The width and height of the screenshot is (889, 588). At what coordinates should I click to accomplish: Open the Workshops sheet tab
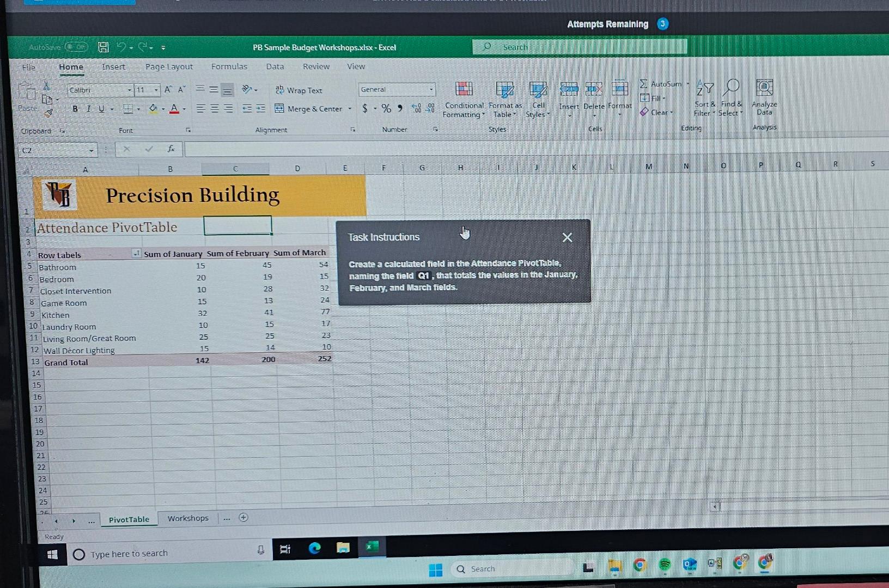click(187, 518)
